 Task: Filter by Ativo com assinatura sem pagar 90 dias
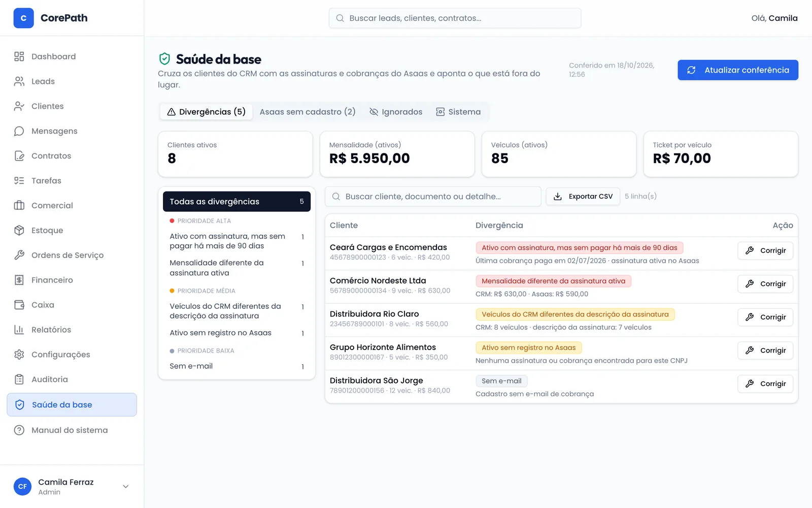(236, 241)
